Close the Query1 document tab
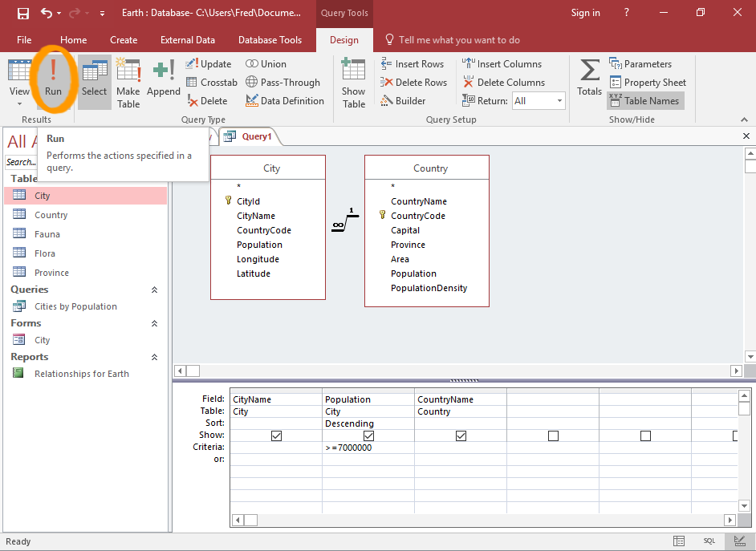756x551 pixels. [746, 136]
